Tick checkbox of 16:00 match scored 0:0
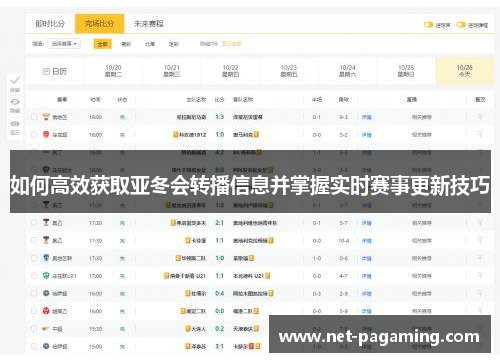500x362 pixels. pyautogui.click(x=34, y=311)
